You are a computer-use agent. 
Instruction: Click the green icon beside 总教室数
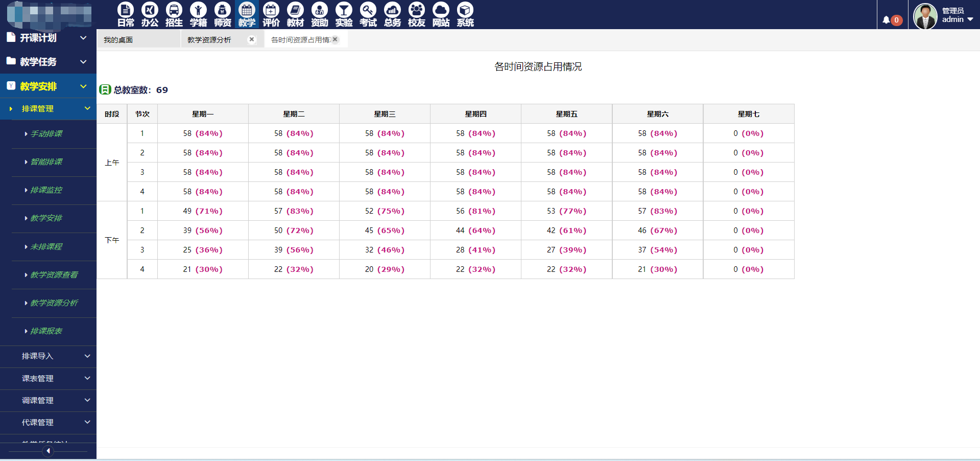tap(105, 89)
